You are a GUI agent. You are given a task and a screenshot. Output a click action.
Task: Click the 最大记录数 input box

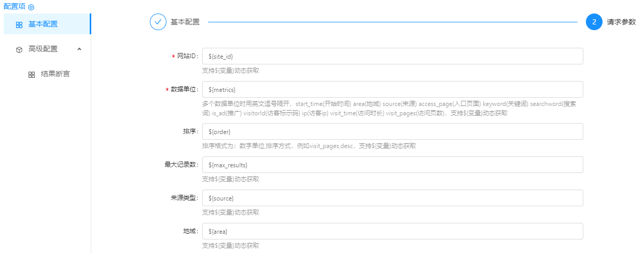click(x=392, y=165)
